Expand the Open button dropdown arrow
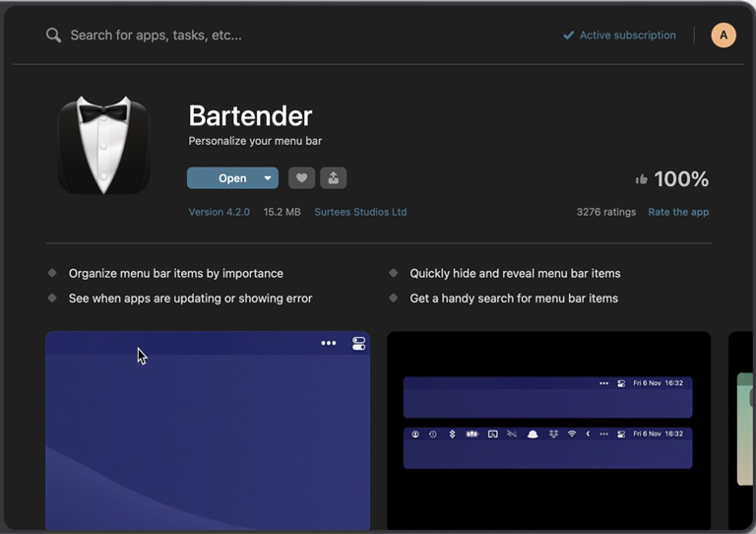 (x=268, y=178)
